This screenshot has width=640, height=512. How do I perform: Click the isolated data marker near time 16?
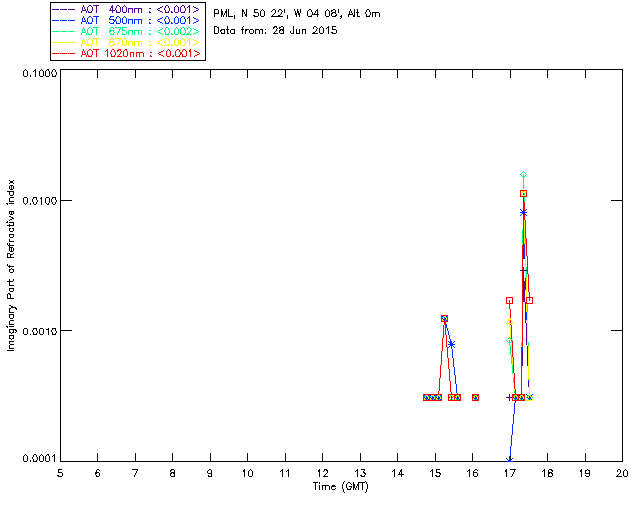[476, 397]
